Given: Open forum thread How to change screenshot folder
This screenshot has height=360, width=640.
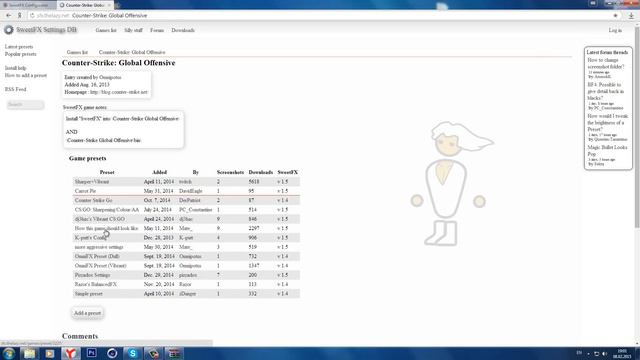Looking at the screenshot, I should click(x=606, y=63).
